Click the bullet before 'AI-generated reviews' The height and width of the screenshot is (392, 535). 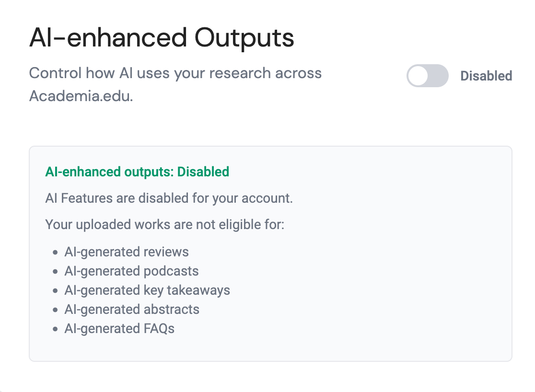[55, 253]
